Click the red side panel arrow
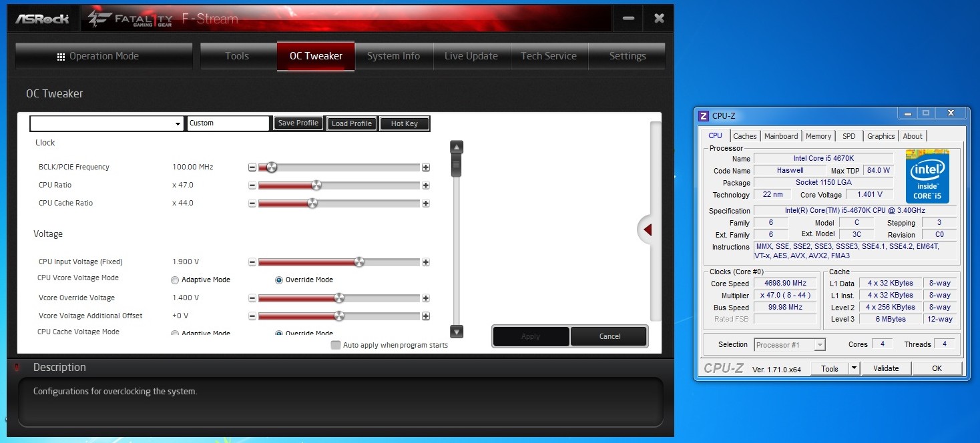Image resolution: width=980 pixels, height=443 pixels. [647, 230]
